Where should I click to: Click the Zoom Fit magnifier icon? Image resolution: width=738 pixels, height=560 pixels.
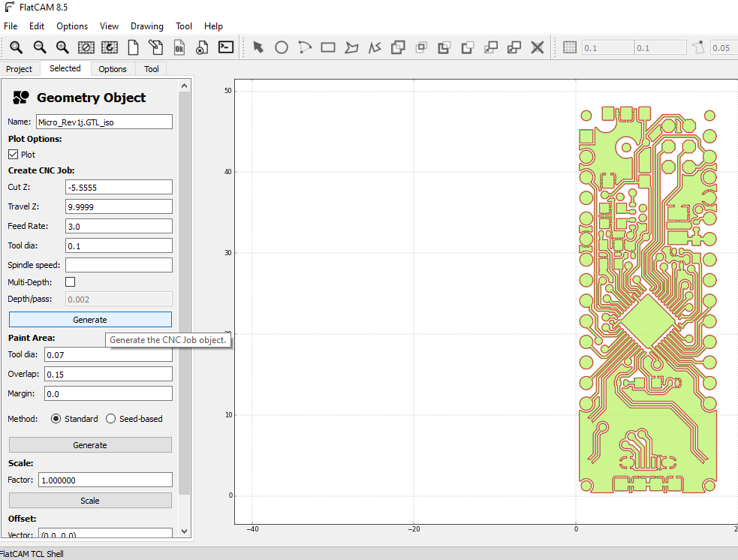pyautogui.click(x=16, y=47)
